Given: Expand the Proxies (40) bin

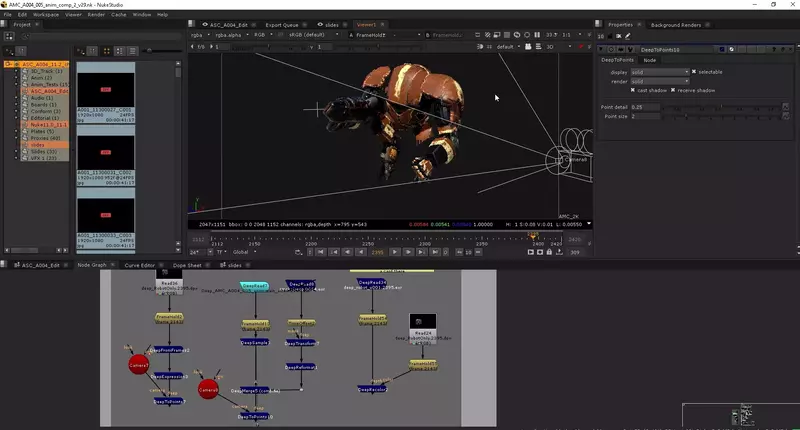Looking at the screenshot, I should point(16,138).
